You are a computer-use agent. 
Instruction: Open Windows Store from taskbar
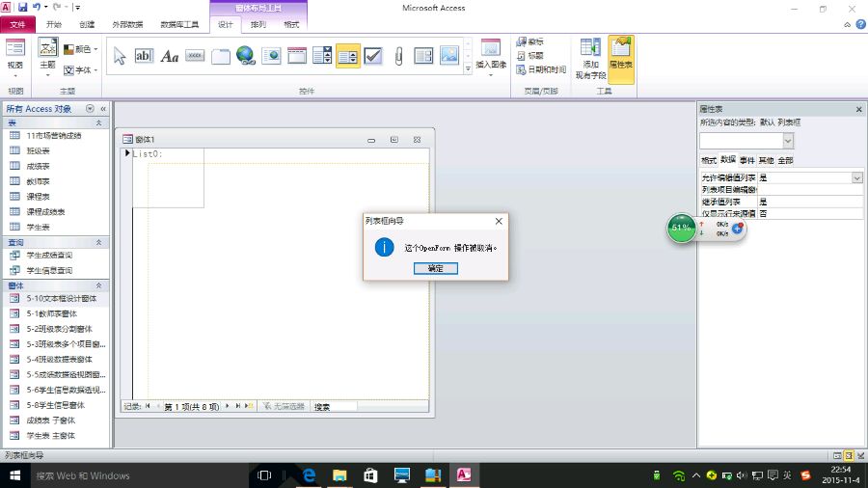(x=370, y=475)
